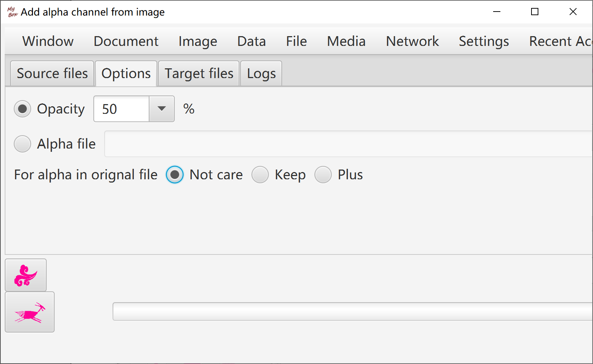
Task: Click the MyBox app logo in title bar
Action: [x=12, y=12]
